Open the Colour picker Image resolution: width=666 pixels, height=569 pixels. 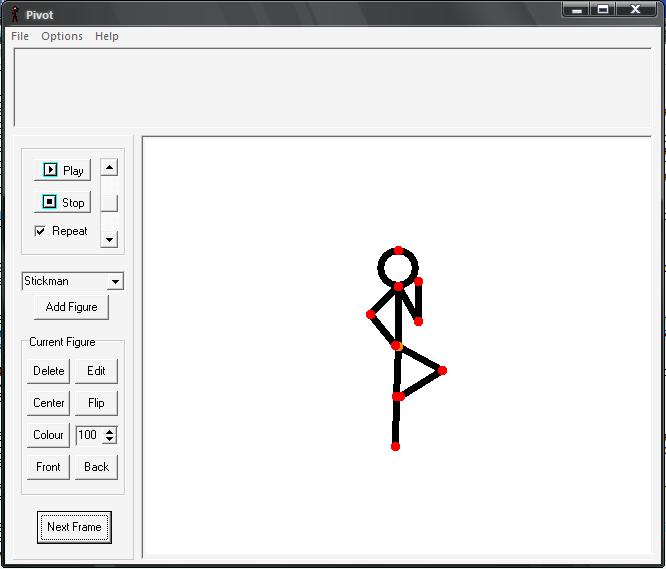[48, 435]
